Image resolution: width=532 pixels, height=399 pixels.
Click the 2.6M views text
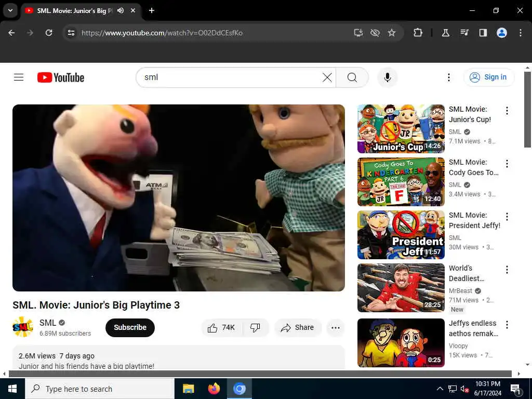(37, 356)
